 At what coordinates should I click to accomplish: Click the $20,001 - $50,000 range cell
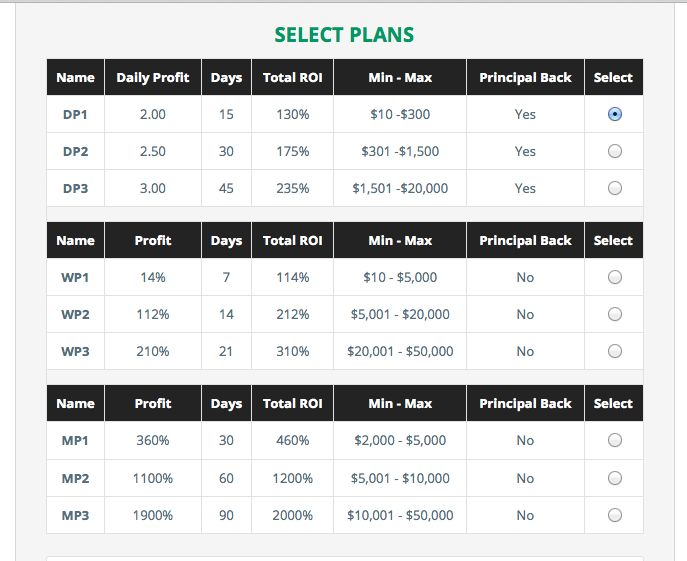coord(400,351)
